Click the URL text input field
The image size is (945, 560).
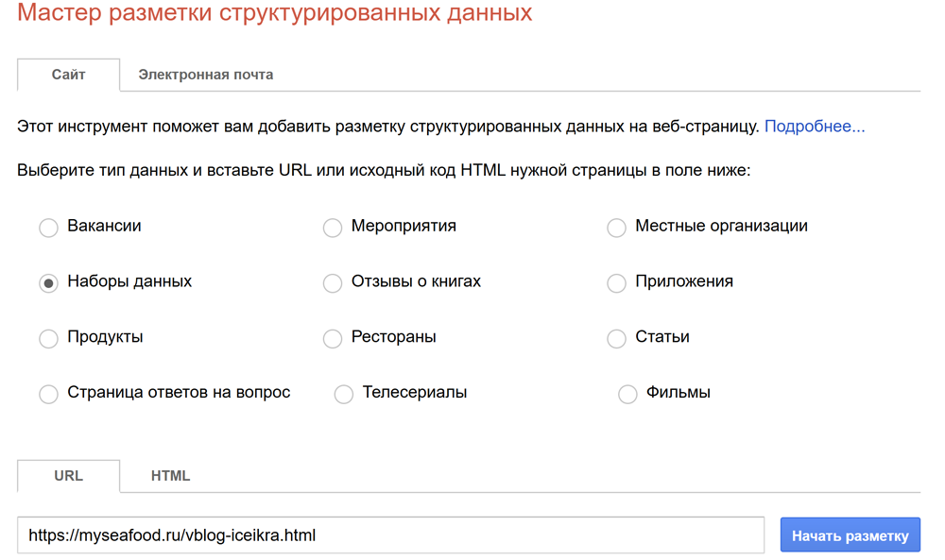tap(390, 535)
